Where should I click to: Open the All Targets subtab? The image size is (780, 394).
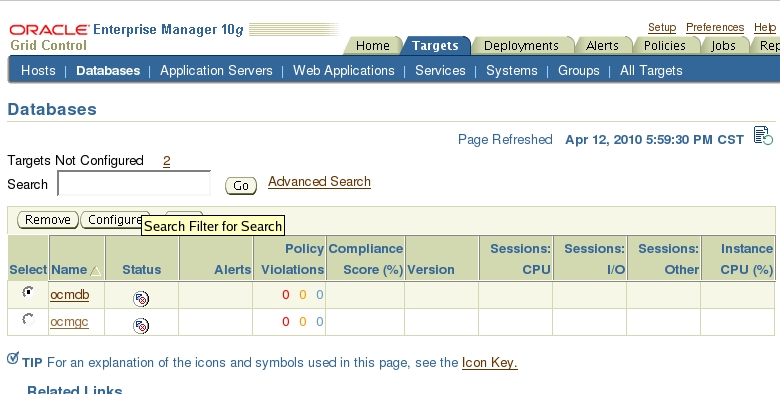click(x=651, y=71)
